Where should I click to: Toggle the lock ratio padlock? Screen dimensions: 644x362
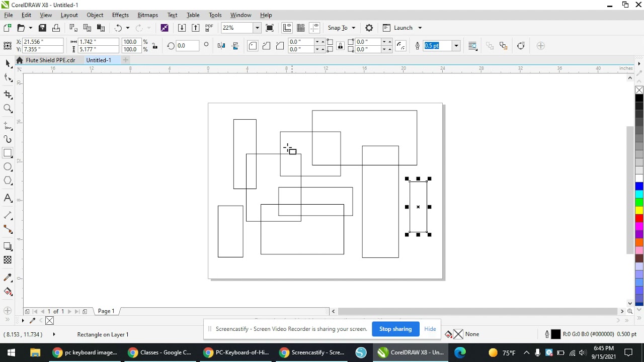click(x=155, y=46)
